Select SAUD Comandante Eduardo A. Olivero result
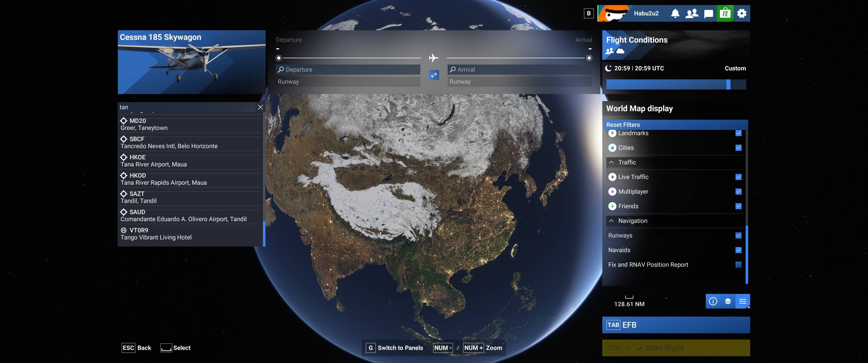Image resolution: width=868 pixels, height=363 pixels. click(x=191, y=216)
